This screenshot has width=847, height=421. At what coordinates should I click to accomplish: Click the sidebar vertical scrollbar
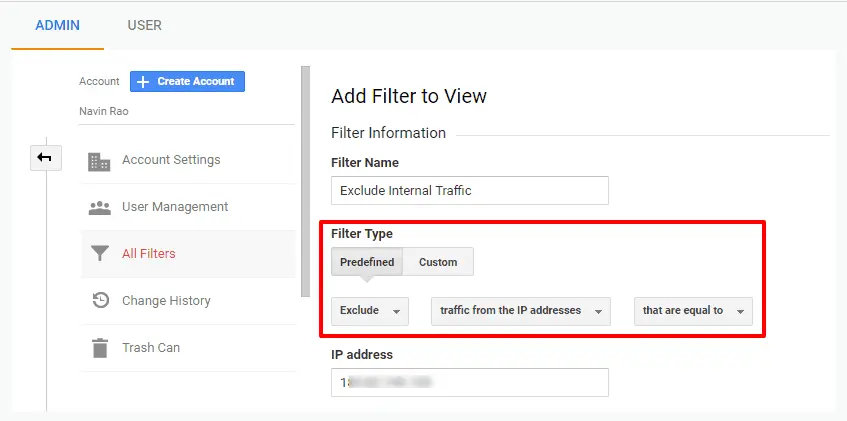tap(305, 180)
